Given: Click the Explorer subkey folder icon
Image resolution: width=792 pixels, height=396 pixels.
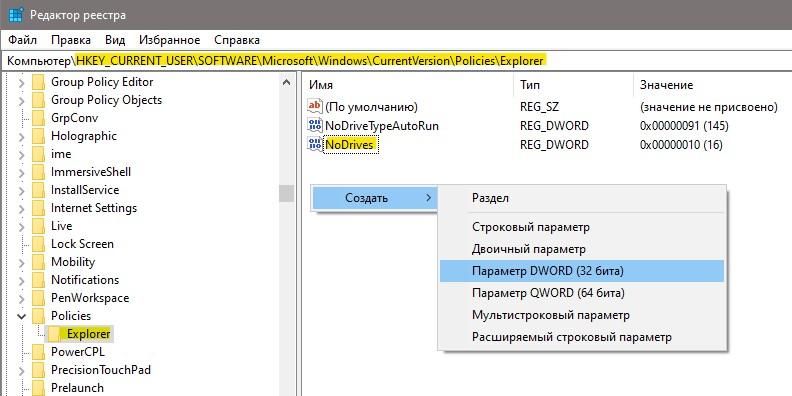Looking at the screenshot, I should point(55,334).
